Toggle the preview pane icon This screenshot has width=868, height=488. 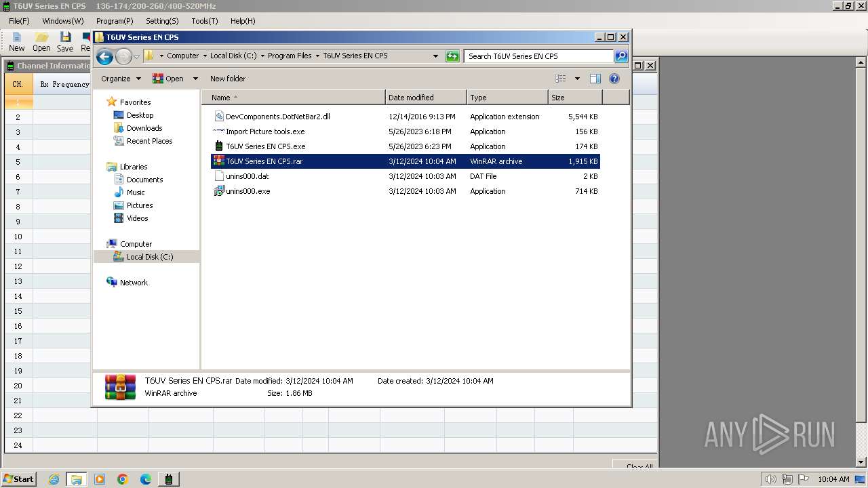[x=595, y=79]
